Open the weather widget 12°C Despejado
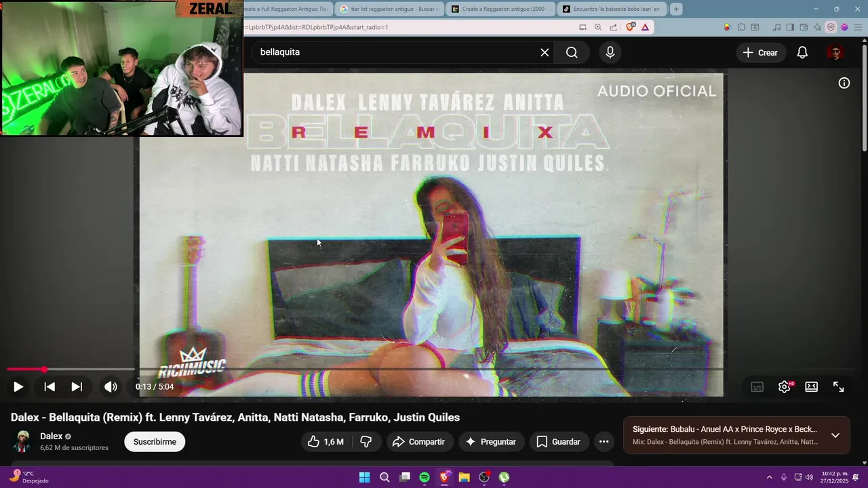 tap(29, 476)
